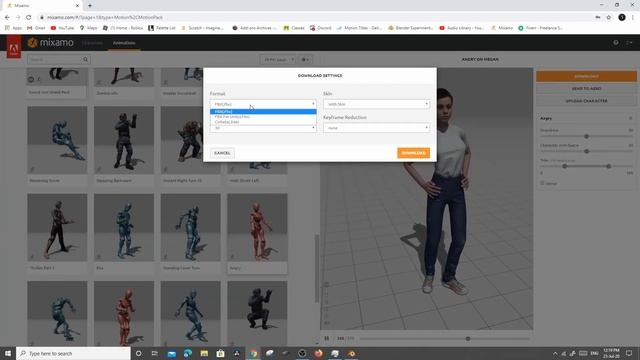This screenshot has width=640, height=360.
Task: Open a new browser tab with plus
Action: [x=90, y=5]
